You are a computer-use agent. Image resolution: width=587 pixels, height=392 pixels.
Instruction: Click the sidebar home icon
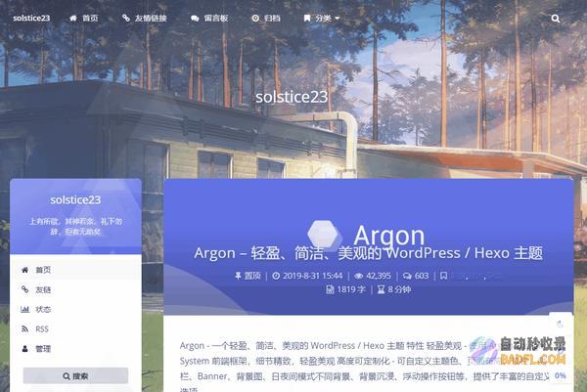pos(25,270)
